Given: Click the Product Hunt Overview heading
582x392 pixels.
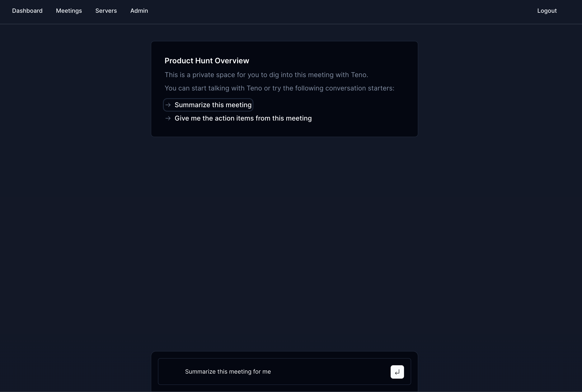Looking at the screenshot, I should [207, 61].
